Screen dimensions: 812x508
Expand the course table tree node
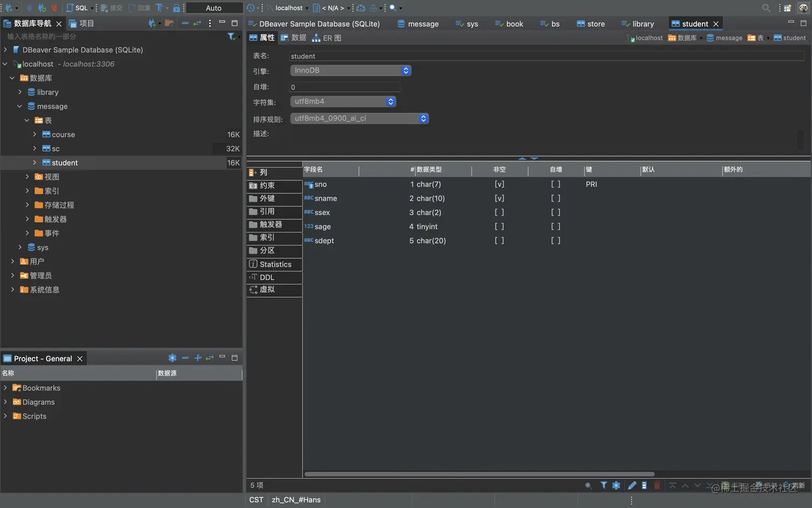click(x=34, y=134)
